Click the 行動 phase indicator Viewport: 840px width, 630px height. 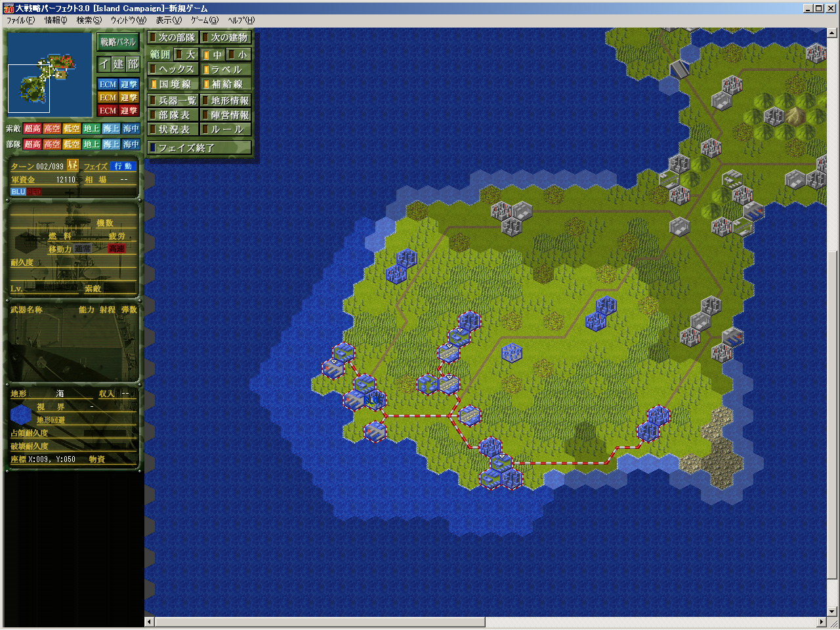[123, 166]
